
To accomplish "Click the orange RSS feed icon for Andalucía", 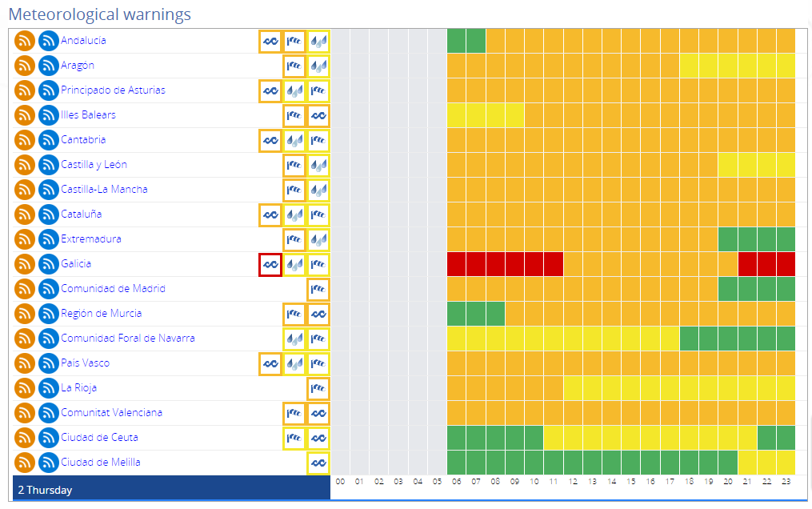I will 25,41.
